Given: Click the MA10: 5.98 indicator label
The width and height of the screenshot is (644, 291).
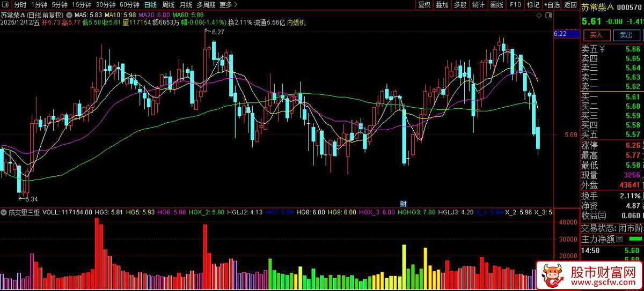Looking at the screenshot, I should coord(120,14).
